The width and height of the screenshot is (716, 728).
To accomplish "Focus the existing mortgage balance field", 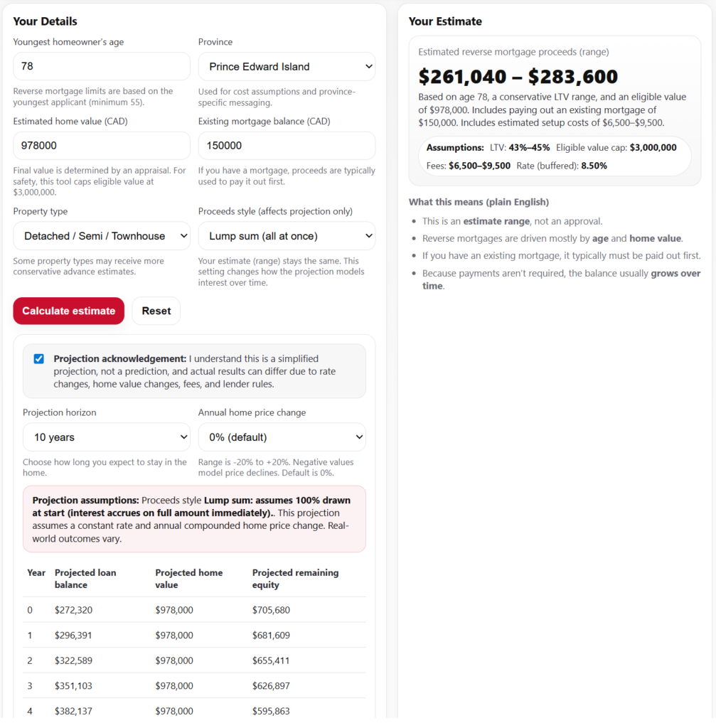I will tap(287, 146).
